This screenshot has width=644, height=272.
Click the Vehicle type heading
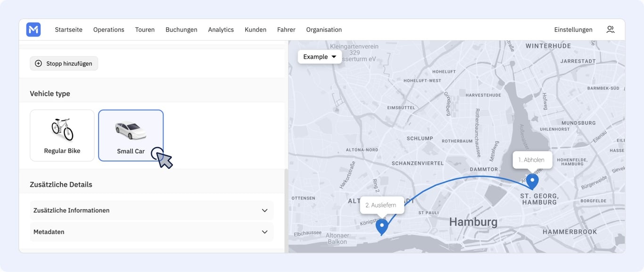point(50,94)
